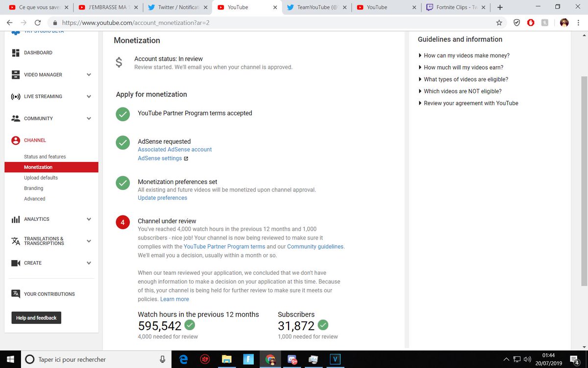588x368 pixels.
Task: Click the Your Contributions translate icon
Action: point(16,294)
